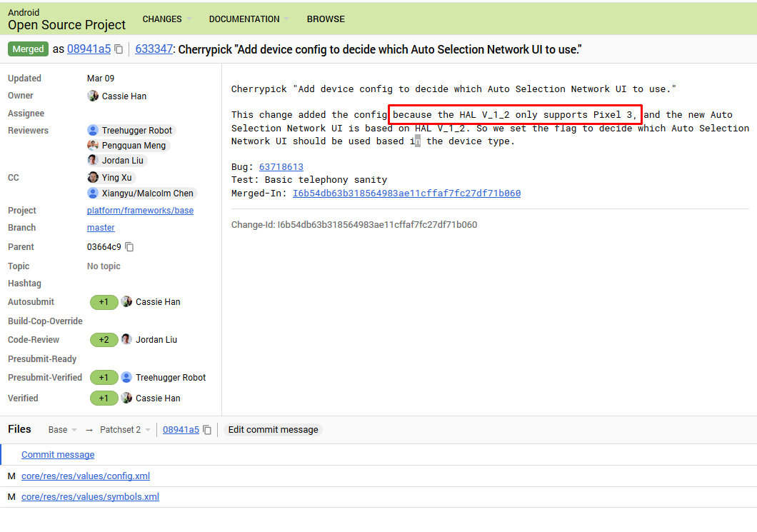
Task: Open 08941a5 link in Files header
Action: (x=181, y=430)
